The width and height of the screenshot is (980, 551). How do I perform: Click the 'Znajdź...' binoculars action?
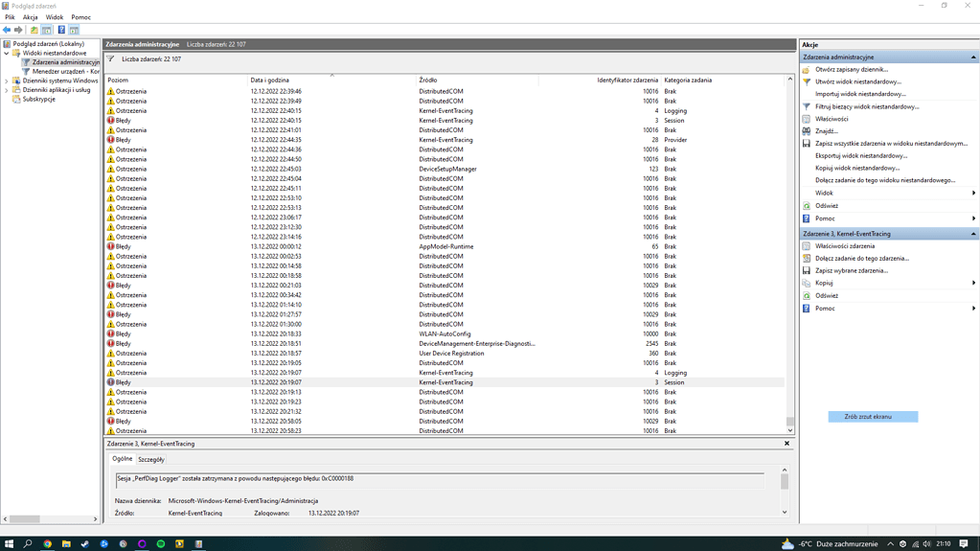(826, 131)
